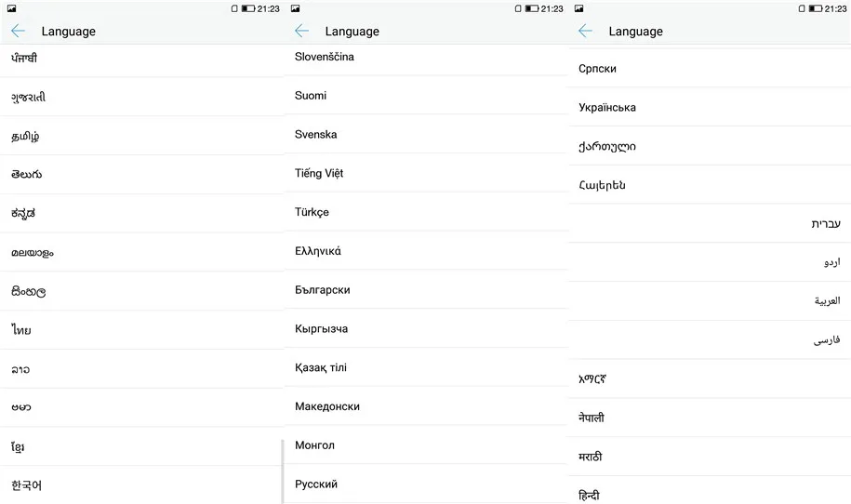The height and width of the screenshot is (504, 851).
Task: Select Українська language
Action: click(x=710, y=108)
